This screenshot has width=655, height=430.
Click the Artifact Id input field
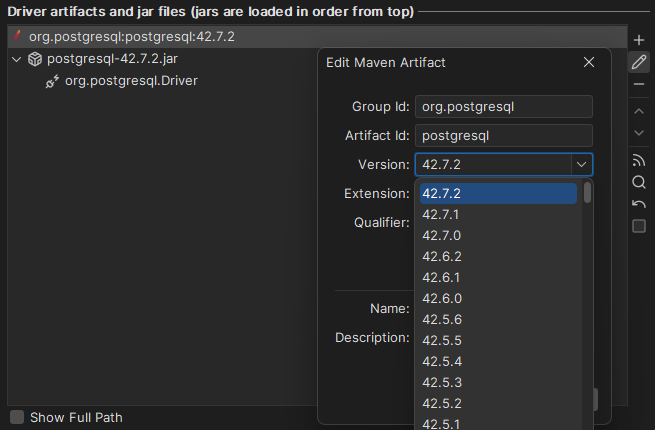(504, 135)
